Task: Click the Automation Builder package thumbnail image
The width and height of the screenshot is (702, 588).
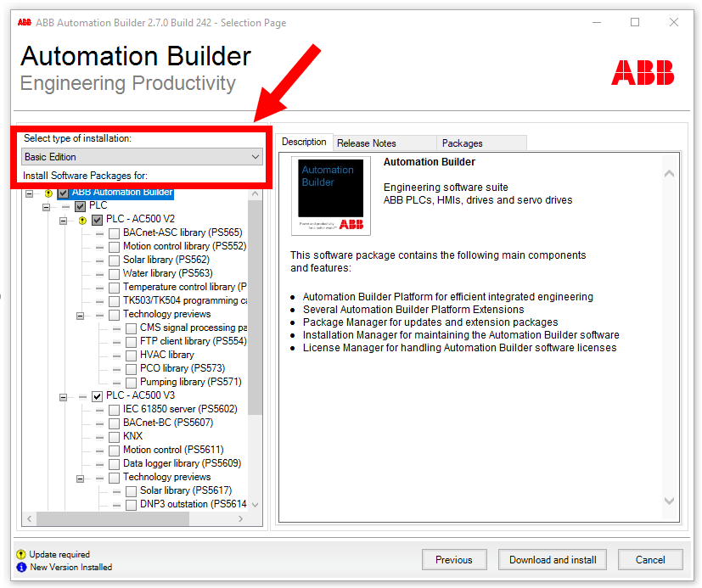Action: (331, 196)
